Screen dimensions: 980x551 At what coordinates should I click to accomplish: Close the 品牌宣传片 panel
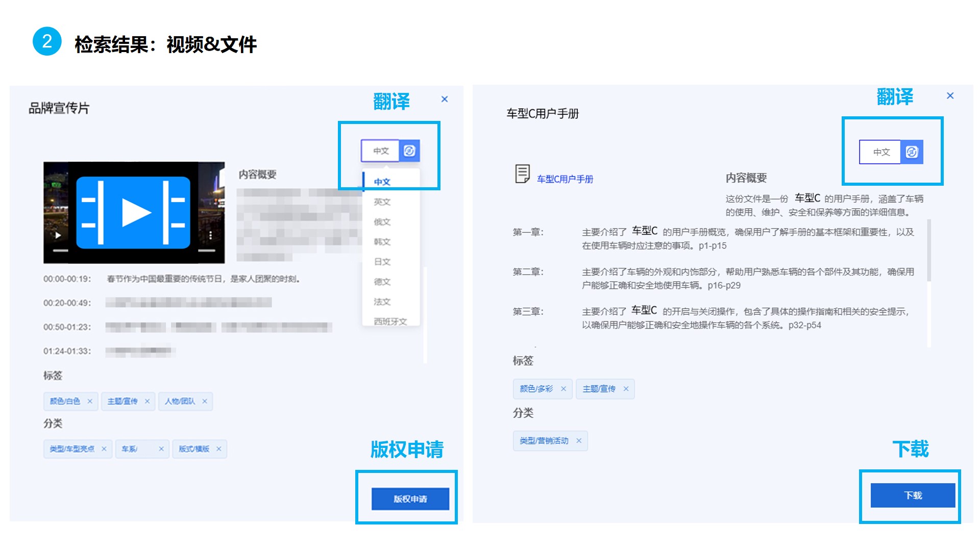[x=445, y=99]
